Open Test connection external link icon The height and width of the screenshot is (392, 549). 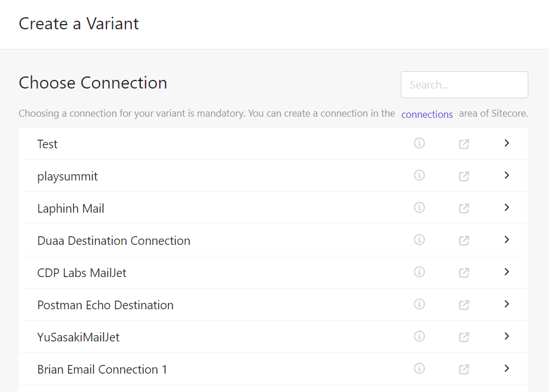[x=464, y=144]
